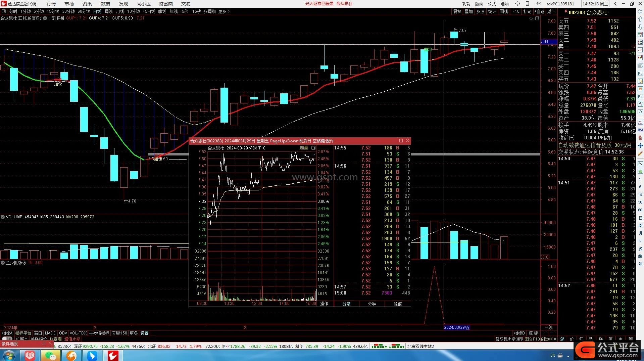Select the 日线 daily period tab

click(x=97, y=11)
